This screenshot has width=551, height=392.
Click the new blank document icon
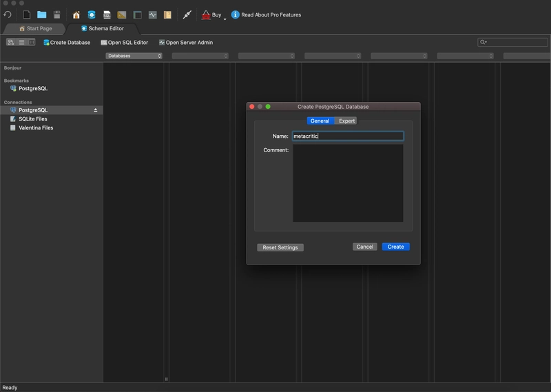[x=27, y=14]
